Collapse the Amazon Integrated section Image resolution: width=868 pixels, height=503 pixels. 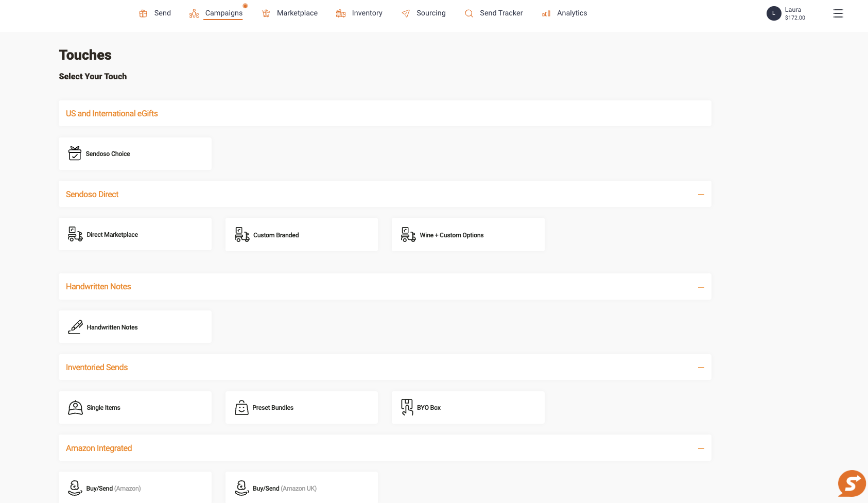[x=701, y=448]
